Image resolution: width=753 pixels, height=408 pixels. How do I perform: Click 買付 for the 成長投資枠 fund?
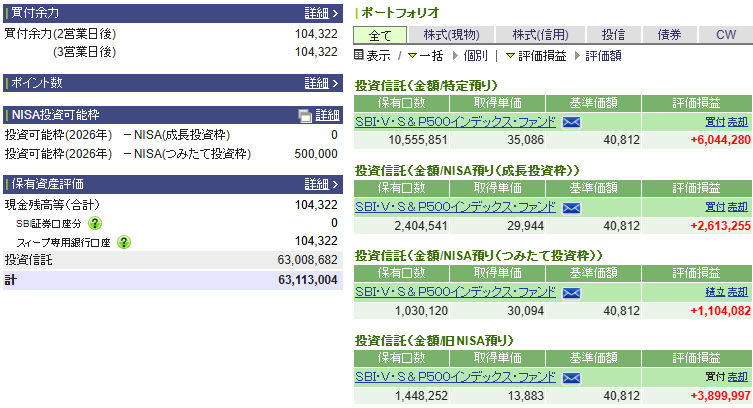[715, 207]
